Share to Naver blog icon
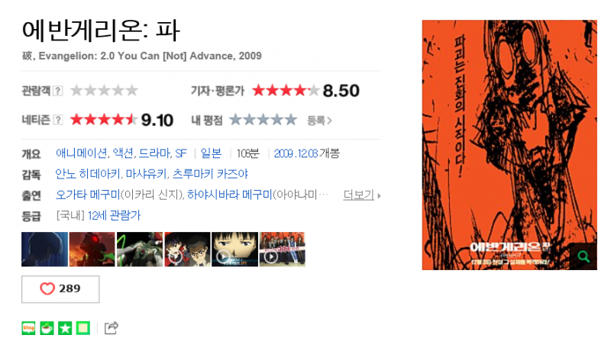This screenshot has height=364, width=611. [x=28, y=328]
